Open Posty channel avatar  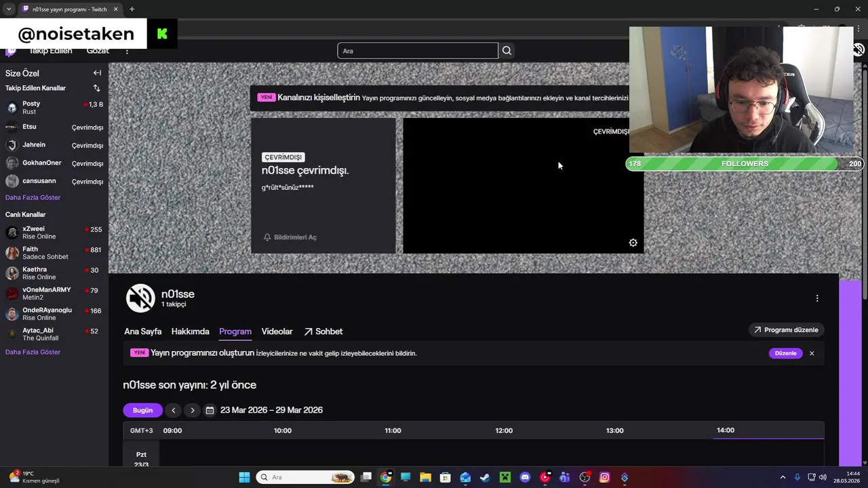(12, 107)
